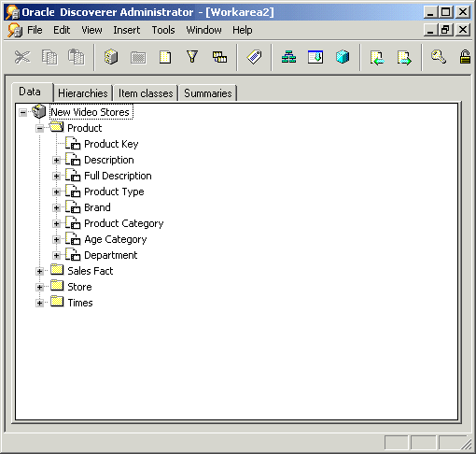
Task: Click the New Join toolbar icon
Action: [219, 57]
